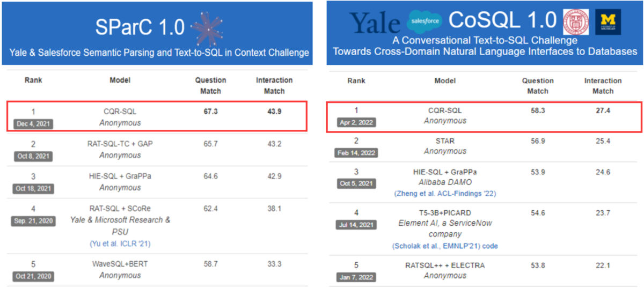Click the Apr 2, 2022 date badge
This screenshot has height=288, width=644.
[356, 122]
